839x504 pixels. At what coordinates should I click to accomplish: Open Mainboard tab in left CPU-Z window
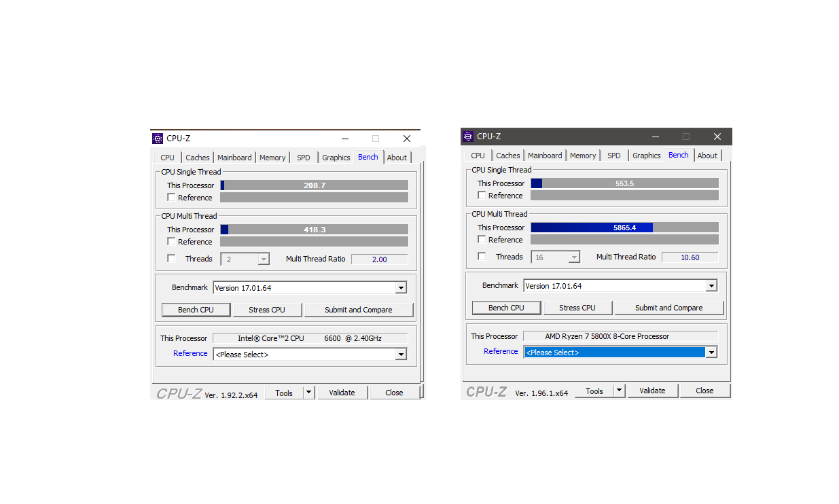coord(234,158)
